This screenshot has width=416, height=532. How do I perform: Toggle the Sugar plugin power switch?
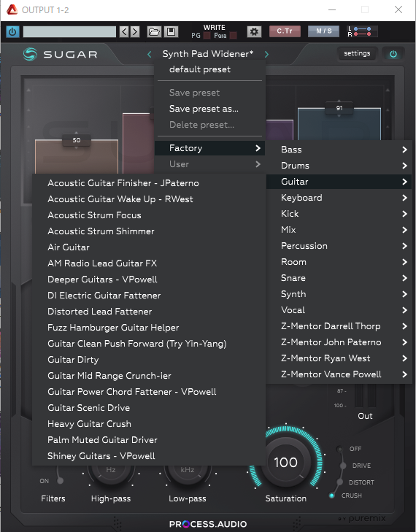[393, 54]
